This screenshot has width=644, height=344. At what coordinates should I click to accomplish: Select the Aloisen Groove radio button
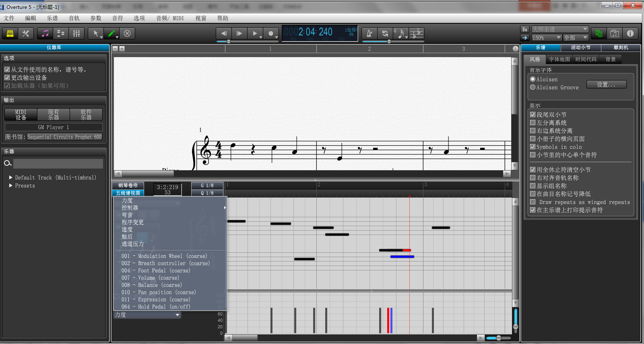[533, 87]
